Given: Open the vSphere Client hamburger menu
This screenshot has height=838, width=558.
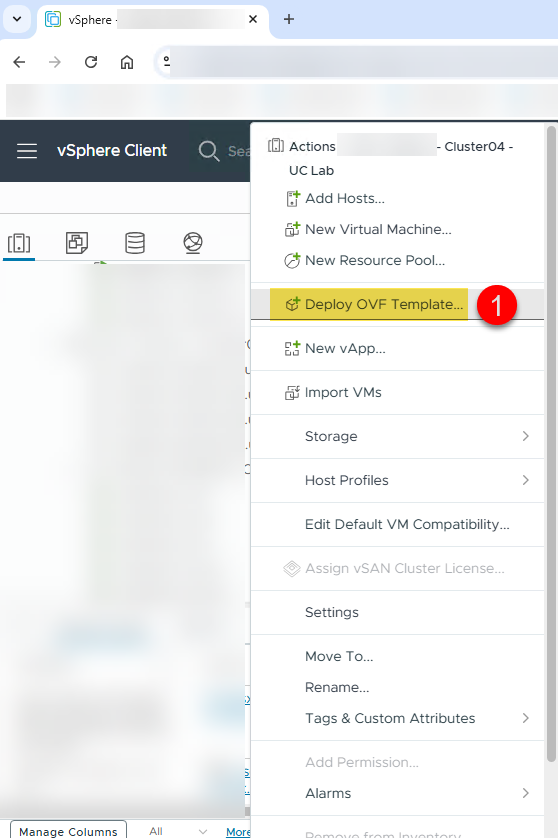Looking at the screenshot, I should [27, 151].
